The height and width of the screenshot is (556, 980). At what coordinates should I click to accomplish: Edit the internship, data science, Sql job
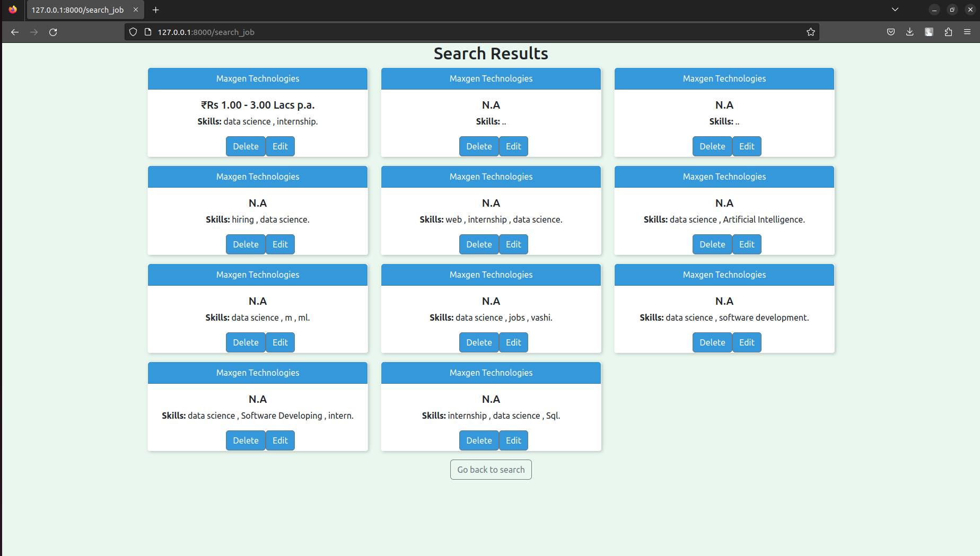tap(513, 440)
